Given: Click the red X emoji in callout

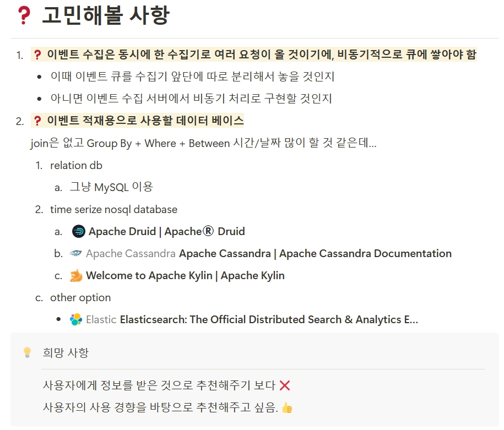Looking at the screenshot, I should (x=285, y=385).
